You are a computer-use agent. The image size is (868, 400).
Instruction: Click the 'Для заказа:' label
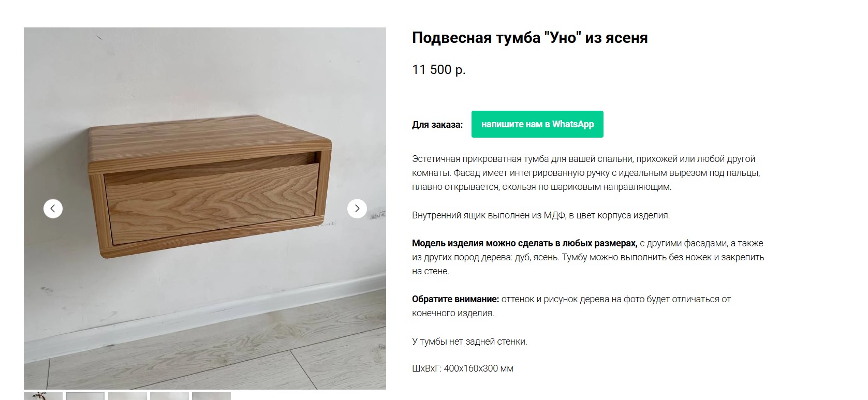pos(437,125)
